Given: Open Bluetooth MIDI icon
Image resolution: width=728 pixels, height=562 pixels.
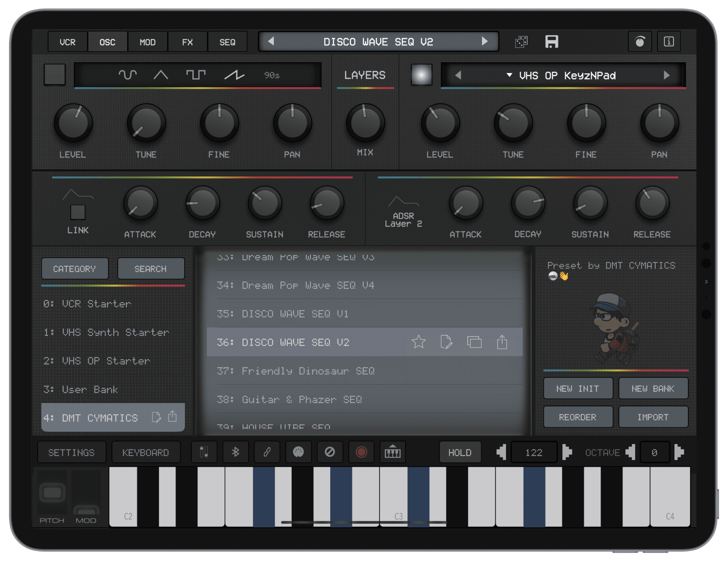Looking at the screenshot, I should [x=235, y=452].
